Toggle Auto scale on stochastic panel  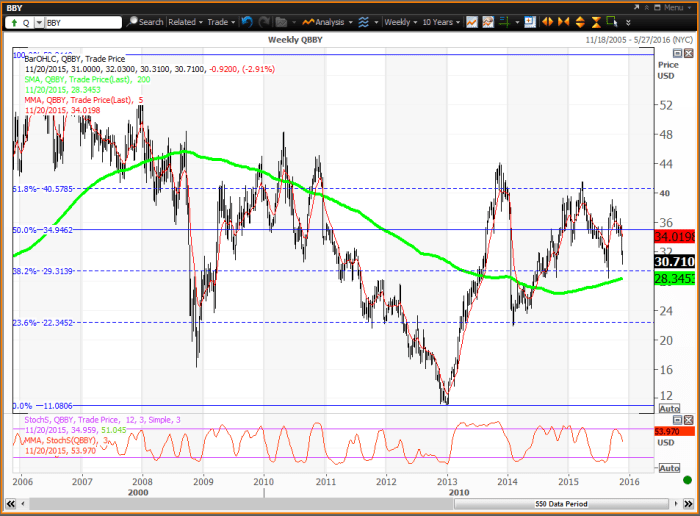pos(670,466)
